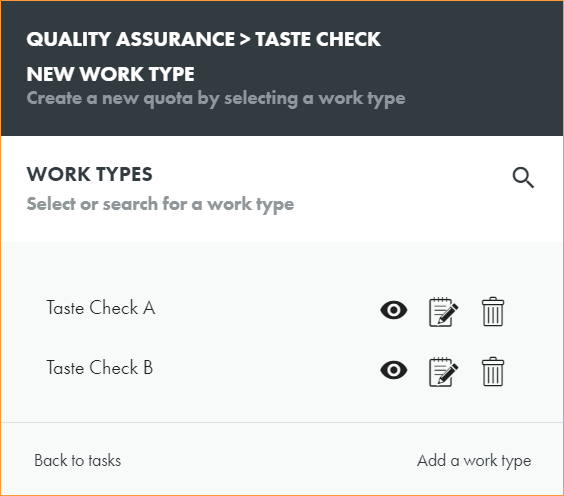Viewport: 564px width, 496px height.
Task: Open the work types search magnifier
Action: 523,178
